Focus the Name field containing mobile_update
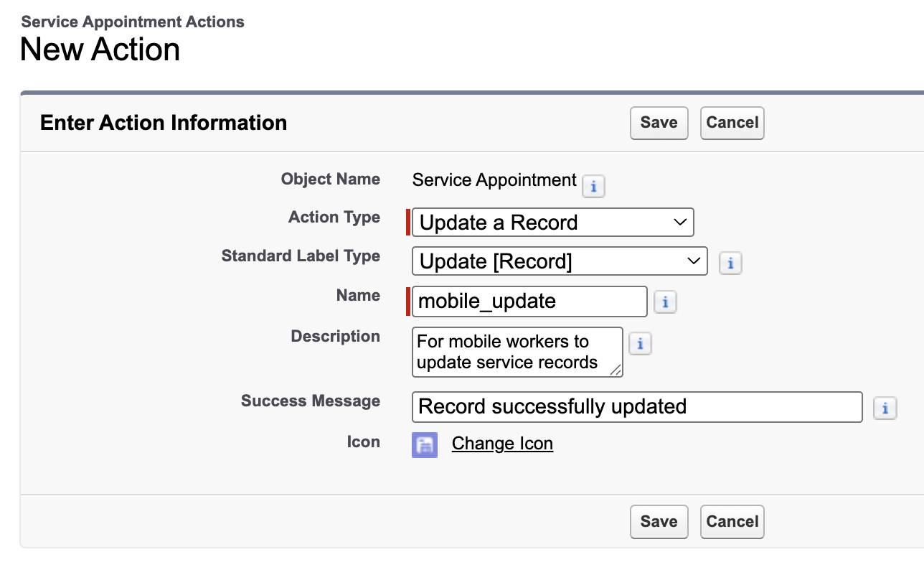The width and height of the screenshot is (924, 570). (529, 301)
